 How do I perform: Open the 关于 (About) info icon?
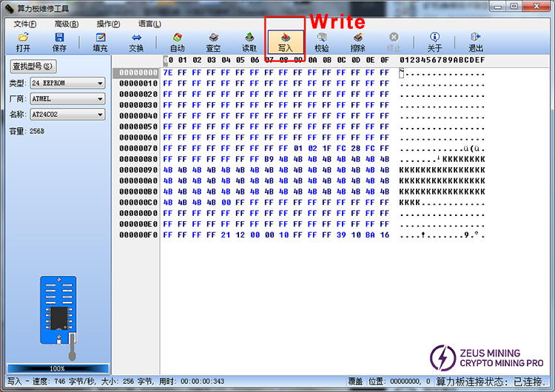[434, 41]
